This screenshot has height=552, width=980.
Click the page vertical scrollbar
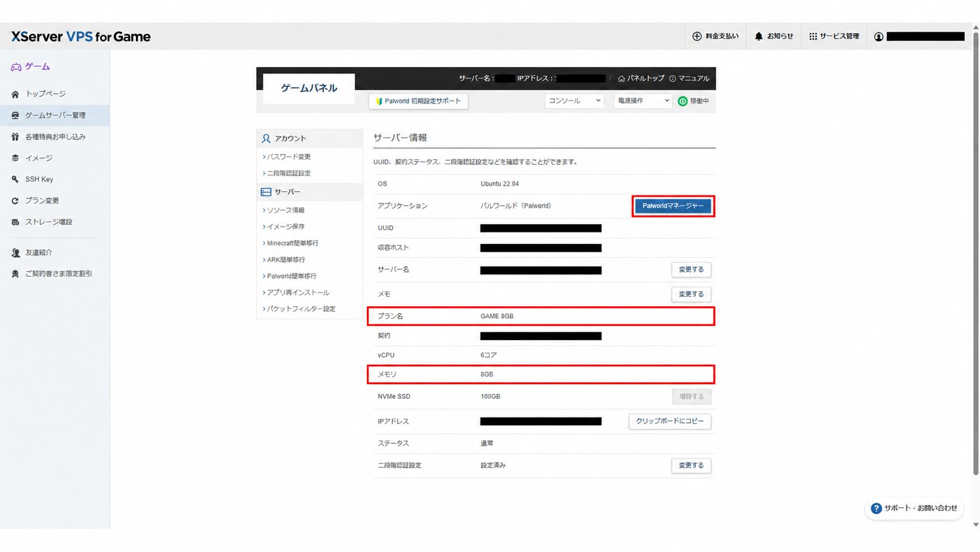click(975, 252)
